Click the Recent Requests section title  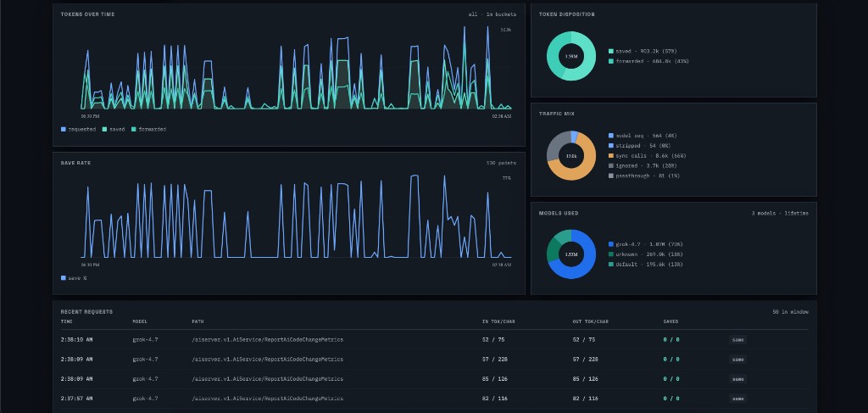point(86,312)
